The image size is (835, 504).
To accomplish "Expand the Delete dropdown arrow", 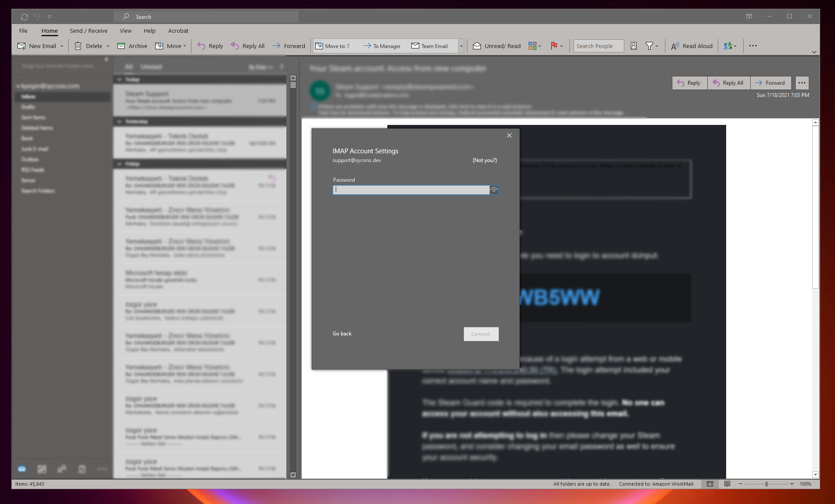I will [x=108, y=46].
